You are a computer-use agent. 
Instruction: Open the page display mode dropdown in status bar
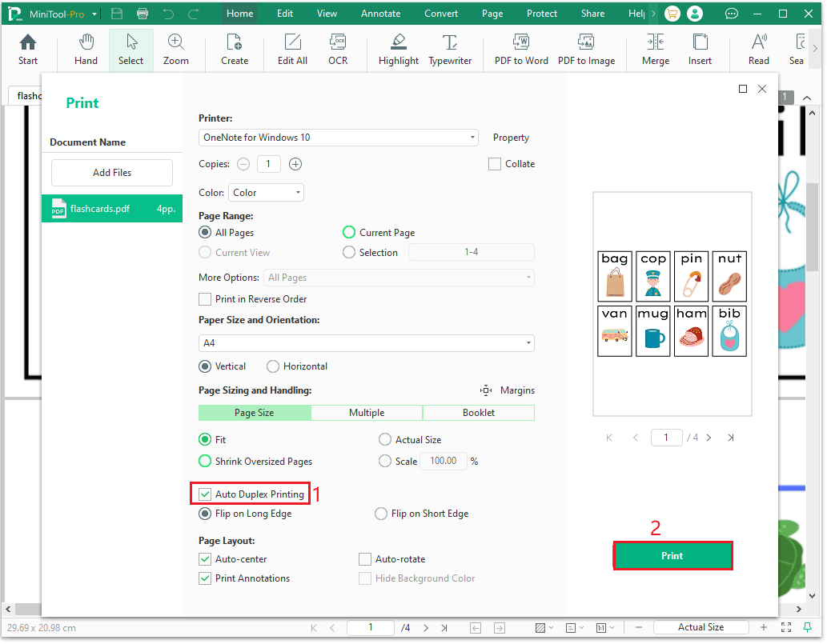pos(574,628)
